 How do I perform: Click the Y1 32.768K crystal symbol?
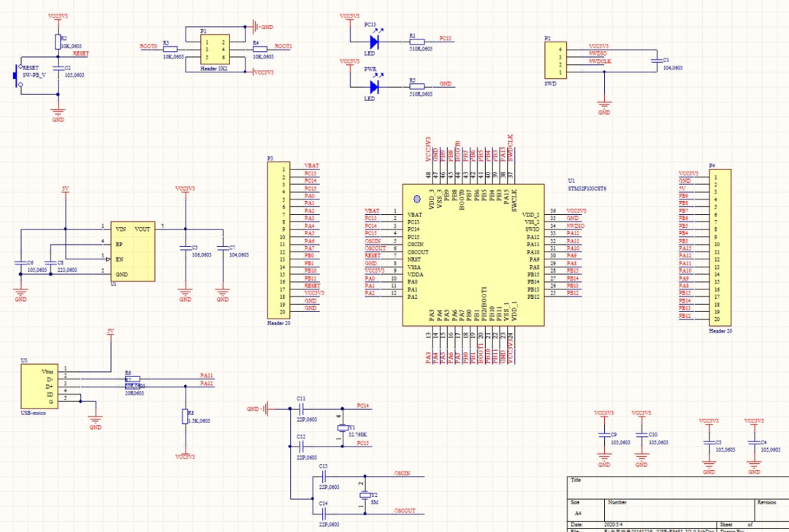pos(340,428)
